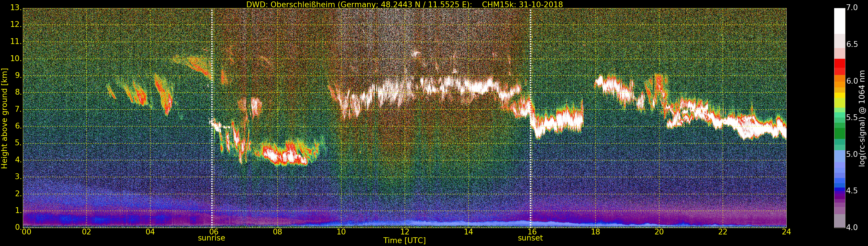Screen dimensions: 868x246
Task: Click colorbar scale value '7.0'
Action: coord(852,8)
